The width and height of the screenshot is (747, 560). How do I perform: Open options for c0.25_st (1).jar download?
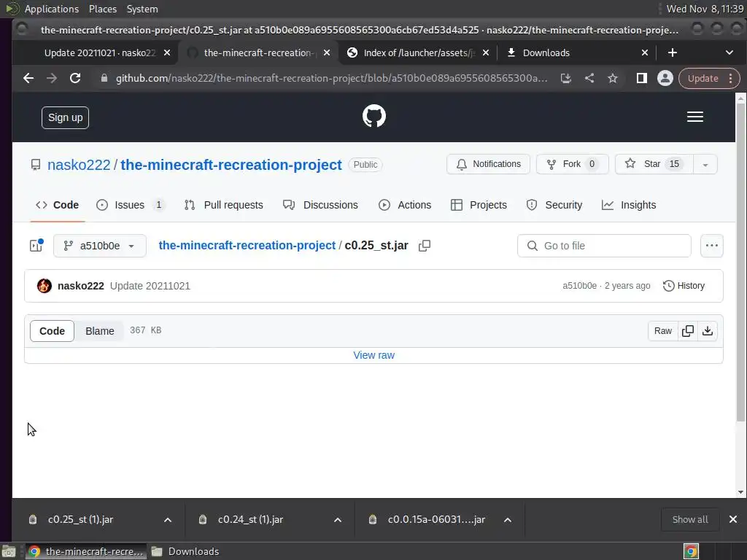click(168, 519)
